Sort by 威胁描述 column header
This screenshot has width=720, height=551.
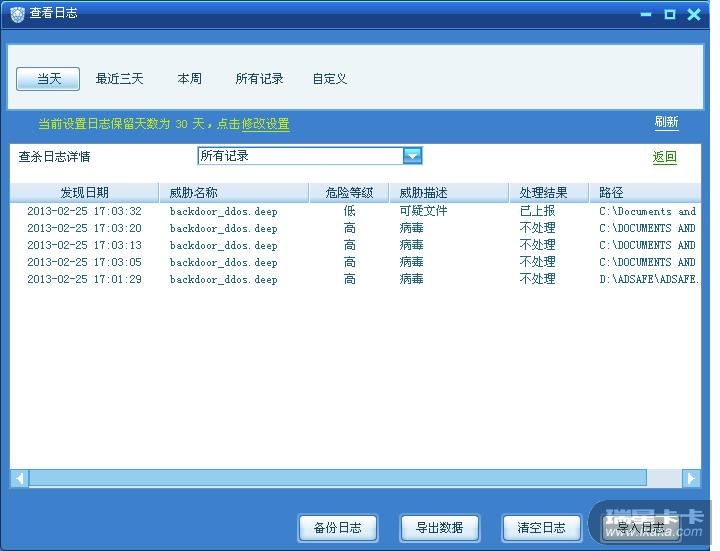[449, 193]
